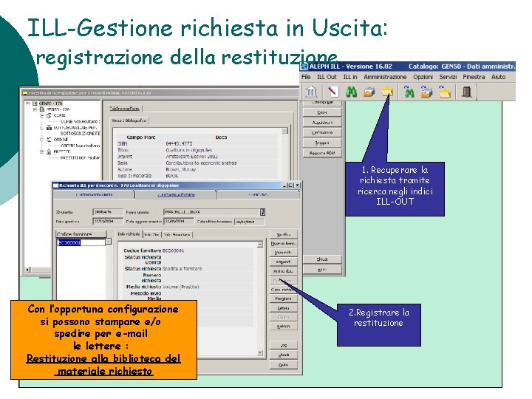Click the binoculars icon with blue arrow
This screenshot has height=399, width=532.
[x=409, y=92]
